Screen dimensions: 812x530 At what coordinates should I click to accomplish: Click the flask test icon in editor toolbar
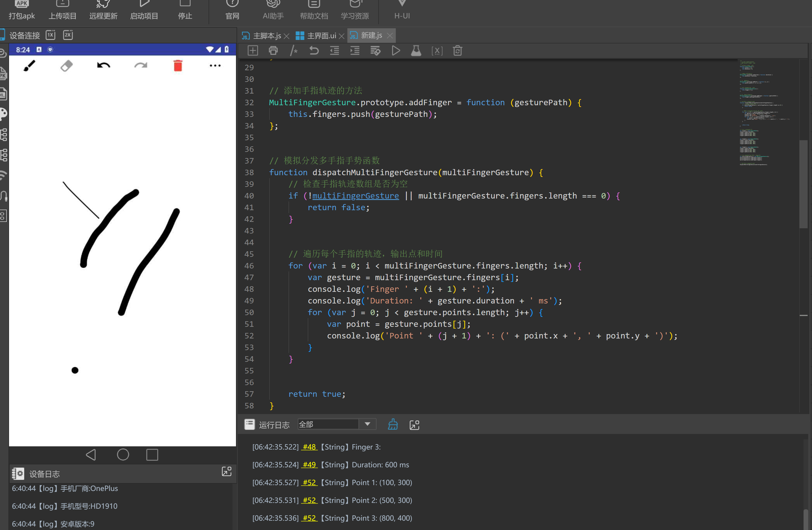click(x=416, y=51)
